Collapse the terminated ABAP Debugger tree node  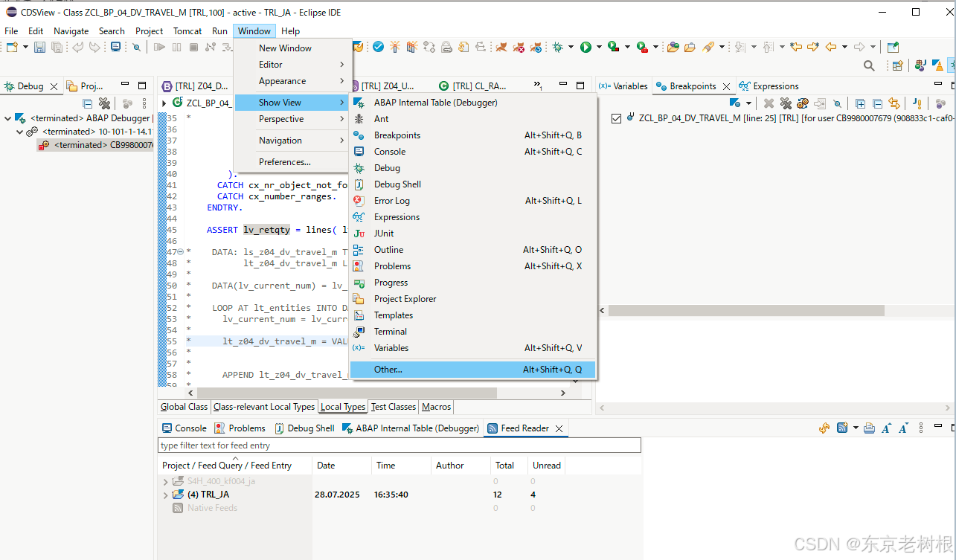(7, 118)
